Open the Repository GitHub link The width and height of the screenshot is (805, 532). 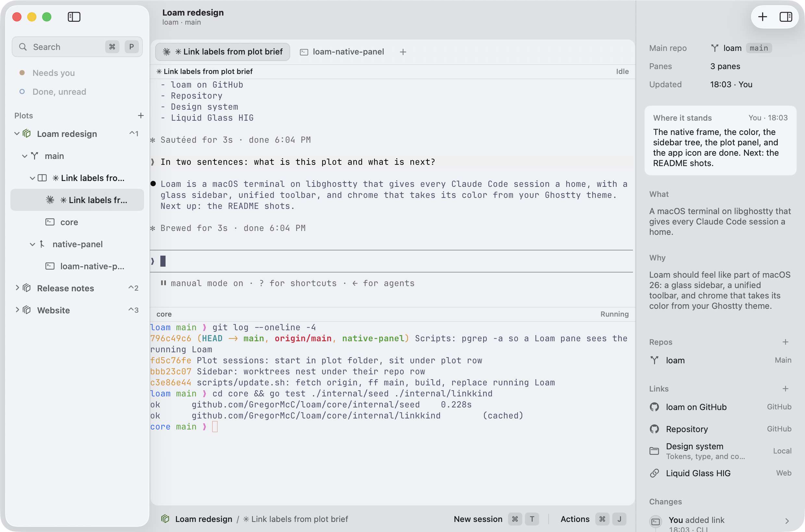click(x=720, y=429)
